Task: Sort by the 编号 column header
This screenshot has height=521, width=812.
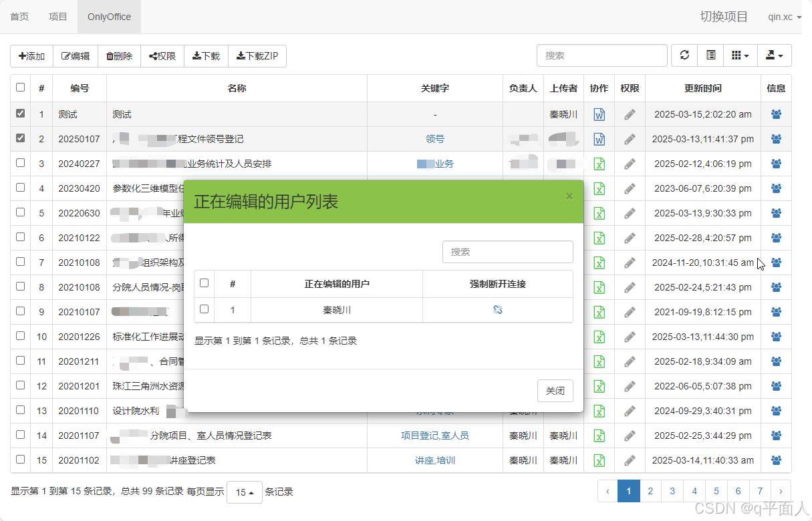Action: [x=80, y=88]
